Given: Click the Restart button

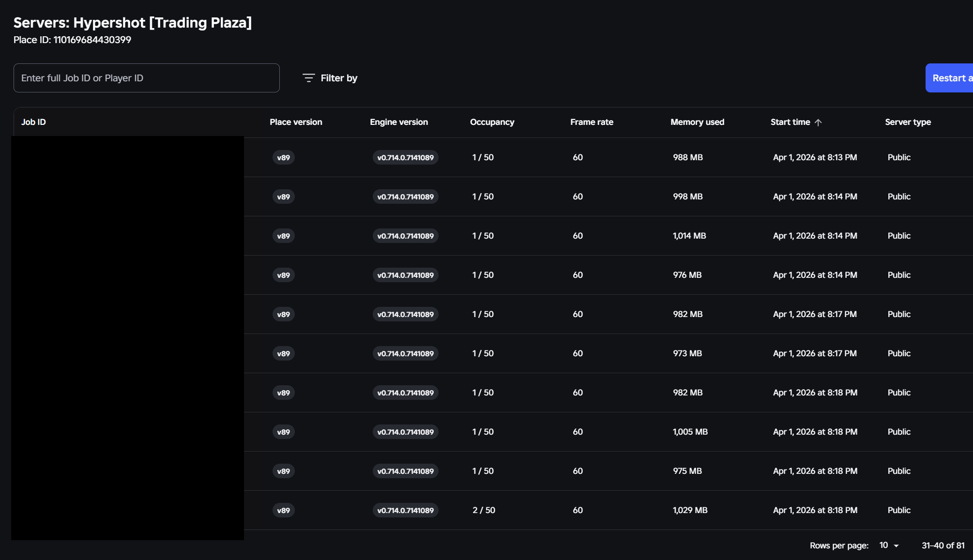Looking at the screenshot, I should pyautogui.click(x=949, y=78).
